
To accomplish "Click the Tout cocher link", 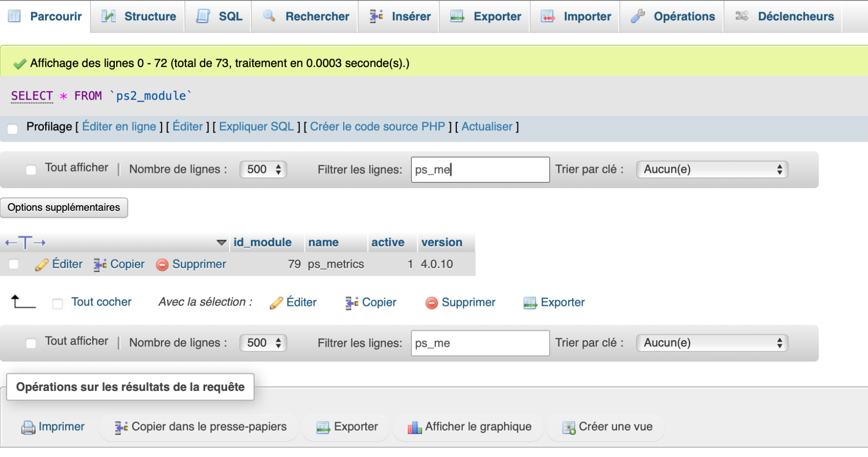I will pos(101,302).
